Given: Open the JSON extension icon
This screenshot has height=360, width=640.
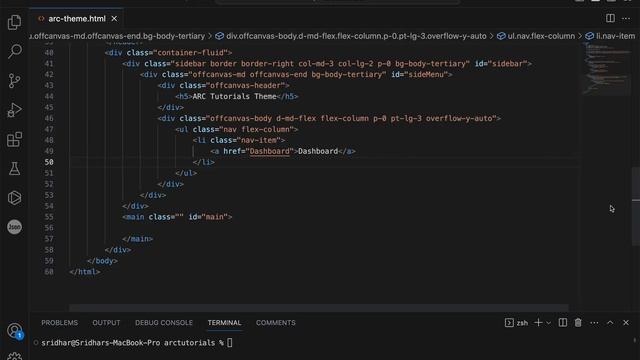Looking at the screenshot, I should coord(14,227).
